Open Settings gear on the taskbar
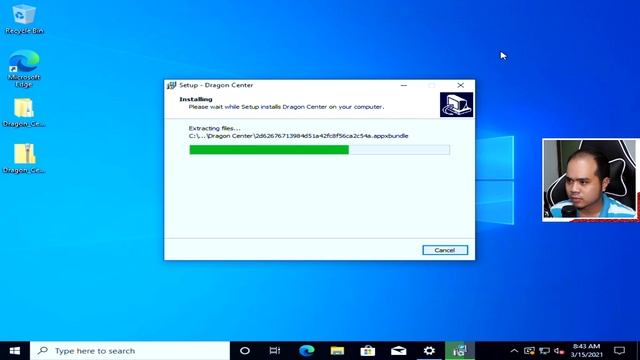Viewport: 640px width, 360px height. tap(429, 351)
